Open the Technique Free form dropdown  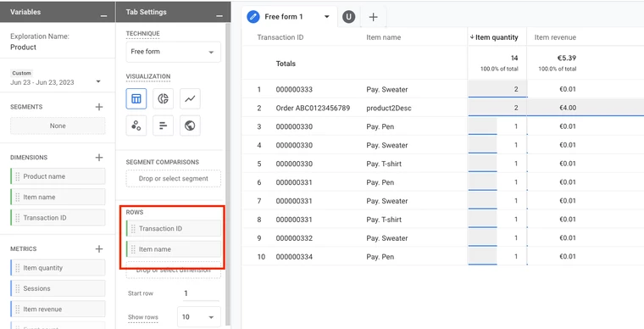pyautogui.click(x=174, y=52)
